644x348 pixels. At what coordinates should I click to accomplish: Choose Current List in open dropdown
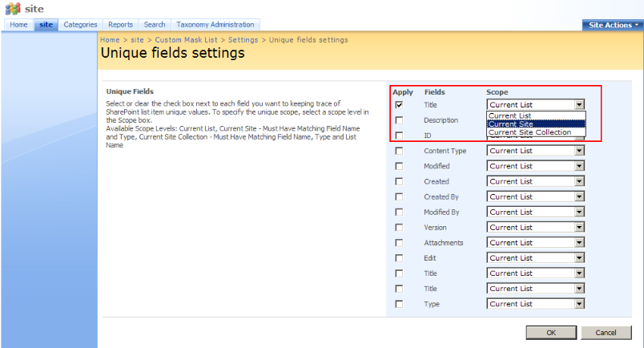pos(536,115)
